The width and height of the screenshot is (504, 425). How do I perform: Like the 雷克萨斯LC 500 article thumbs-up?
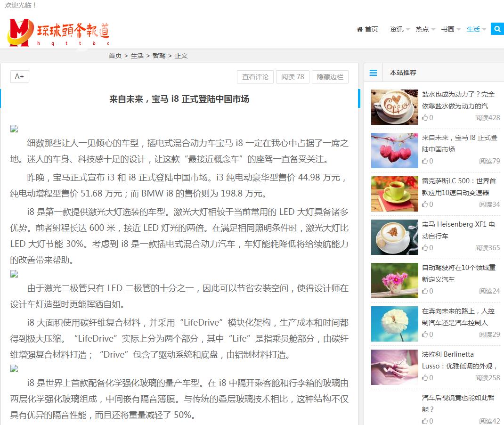click(x=425, y=204)
